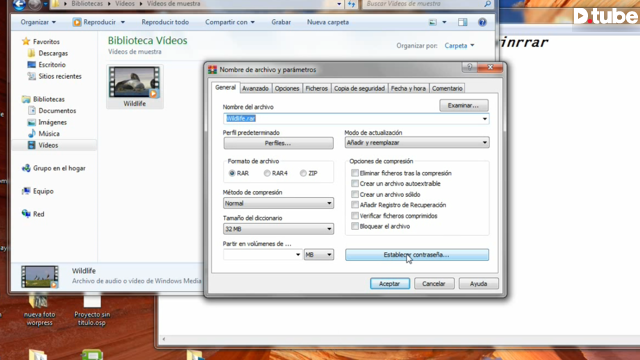Switch to Opciones tab
This screenshot has height=360, width=640.
point(287,88)
